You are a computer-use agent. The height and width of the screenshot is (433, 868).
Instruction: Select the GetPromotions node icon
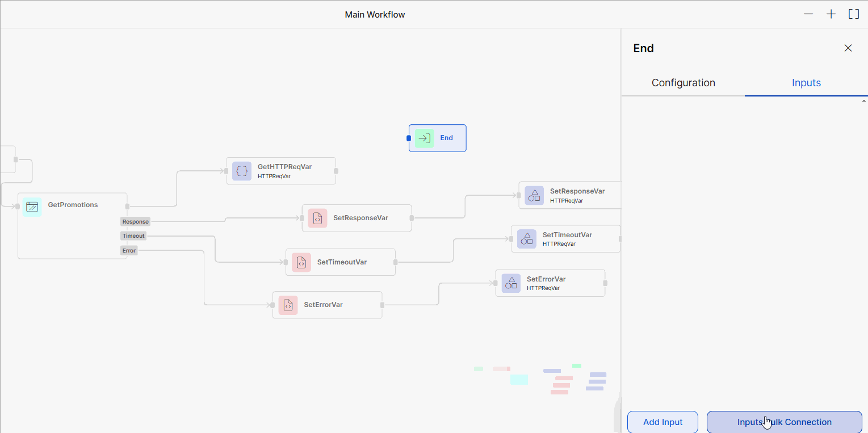32,207
